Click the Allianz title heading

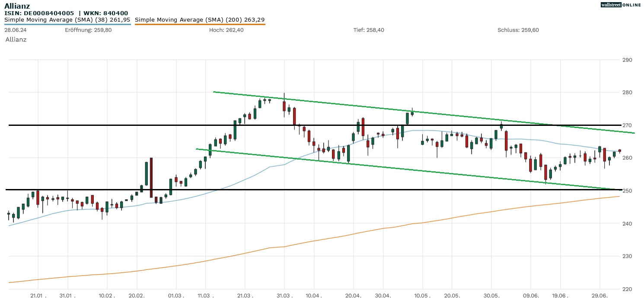click(x=17, y=6)
